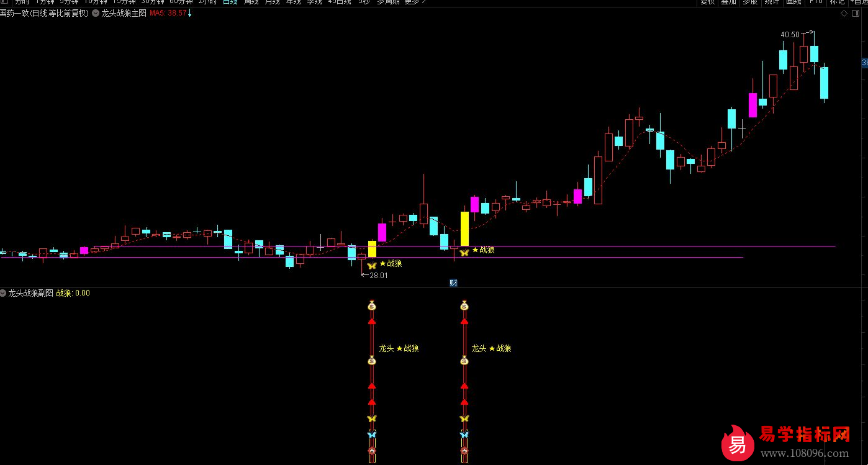The image size is (868, 465).
Task: Toggle the 复权 price adjustment option
Action: tap(707, 2)
